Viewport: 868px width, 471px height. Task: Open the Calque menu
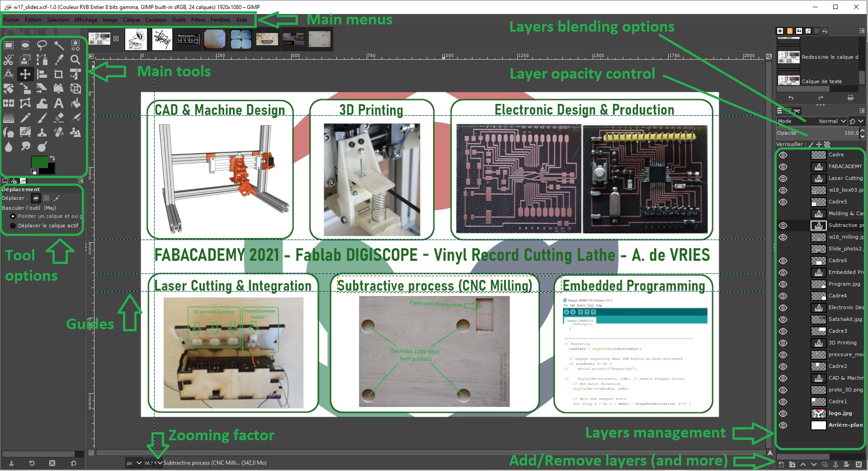(x=131, y=20)
